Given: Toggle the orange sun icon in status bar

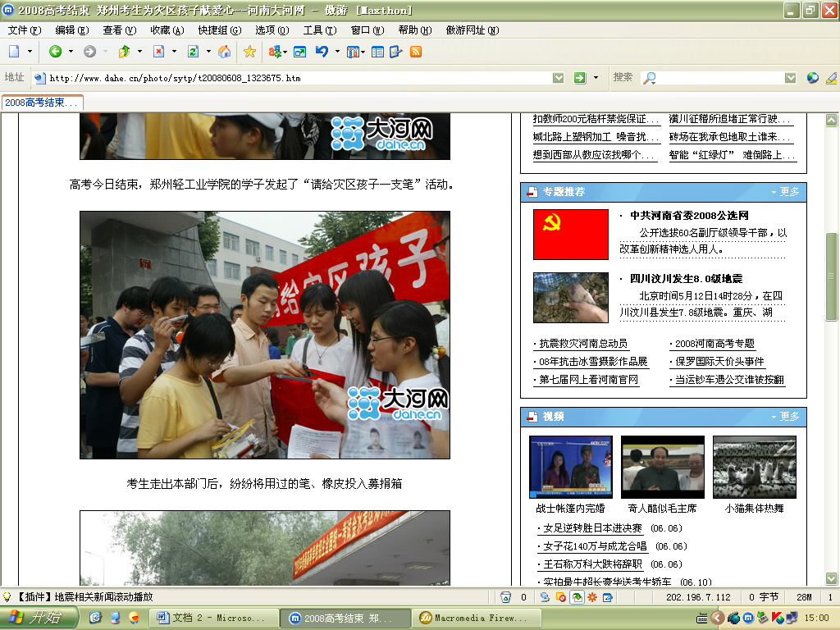Looking at the screenshot, I should (x=591, y=597).
